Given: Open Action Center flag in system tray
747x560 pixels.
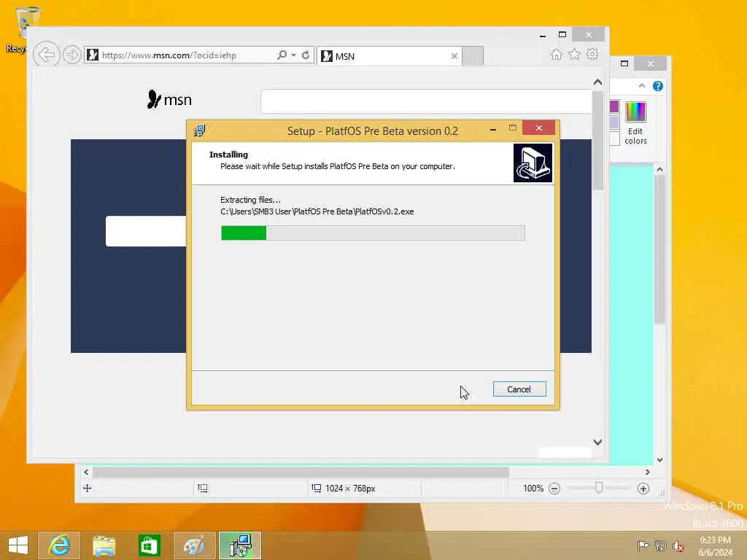Looking at the screenshot, I should point(643,545).
